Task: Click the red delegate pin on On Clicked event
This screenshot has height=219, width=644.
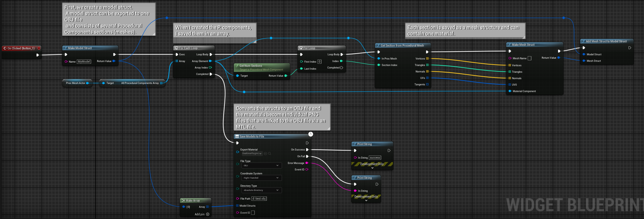Action: (39, 48)
